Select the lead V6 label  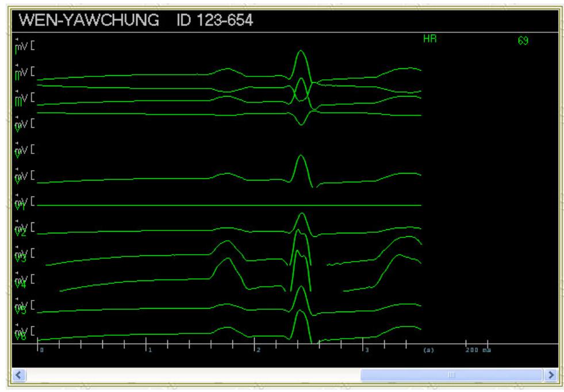tap(21, 336)
